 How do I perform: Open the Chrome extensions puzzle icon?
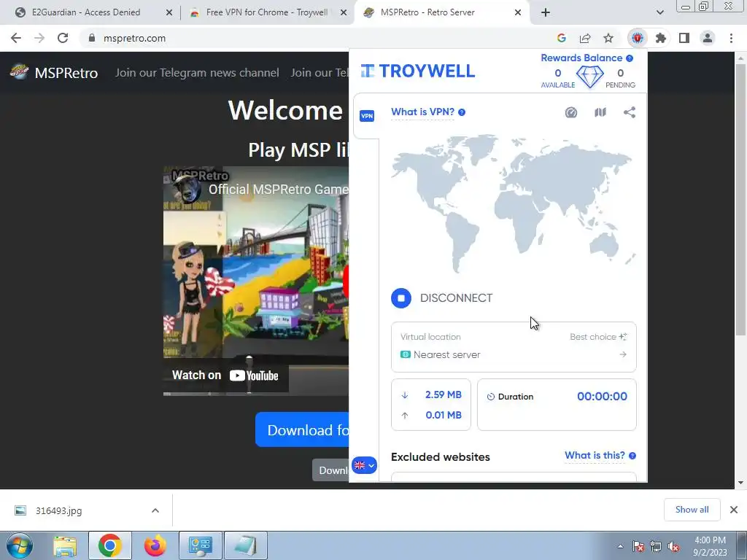point(661,38)
